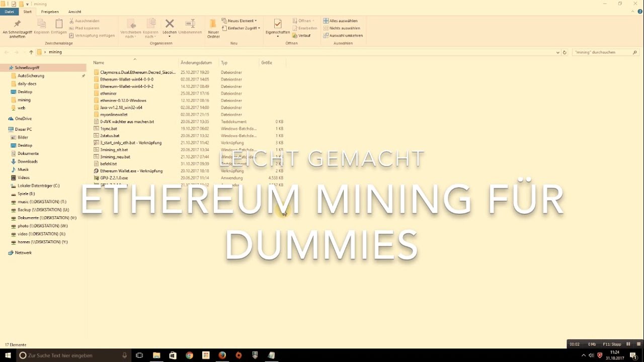Open Downloads in the sidebar
Viewport: 644px width, 362px height.
click(x=28, y=161)
